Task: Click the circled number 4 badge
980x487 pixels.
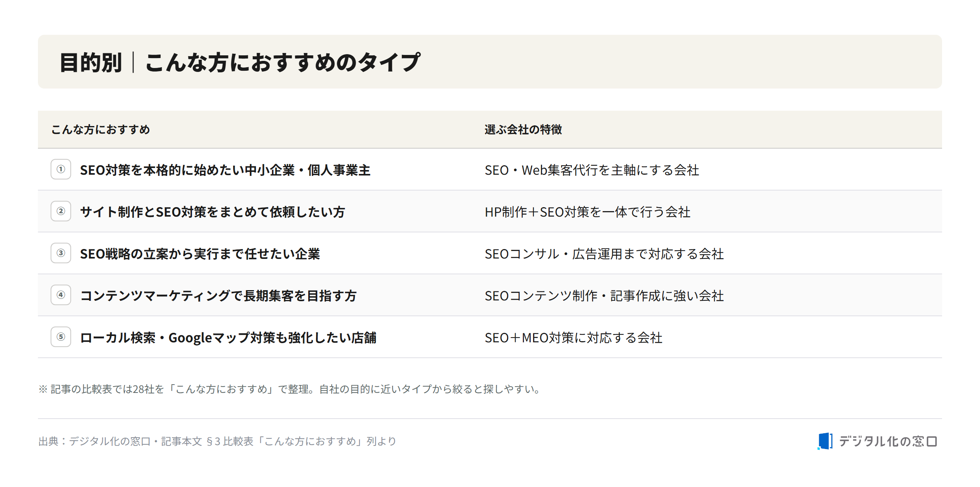Action: coord(61,295)
